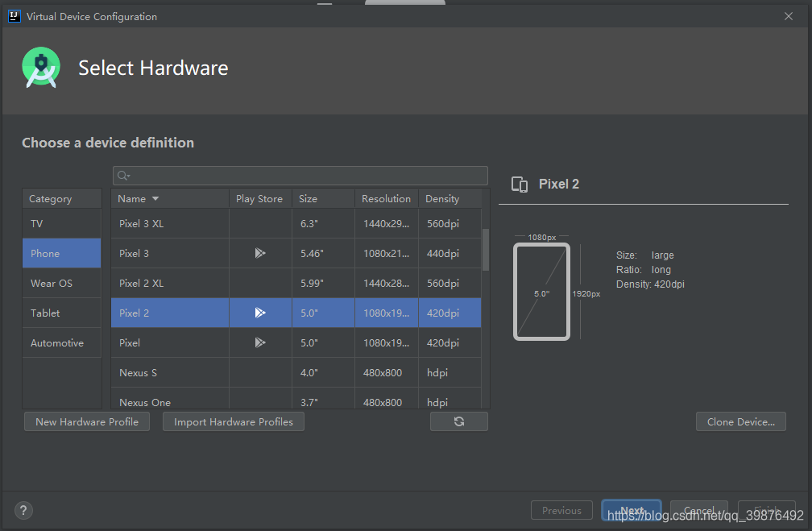Click the device list scrollbar
Screen dimensions: 812x531
pyautogui.click(x=486, y=250)
